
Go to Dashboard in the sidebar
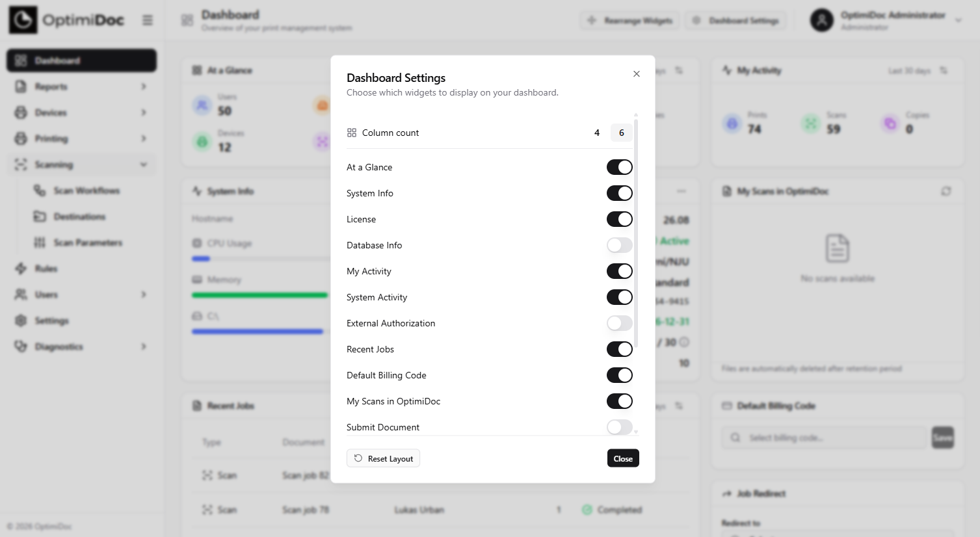[82, 60]
